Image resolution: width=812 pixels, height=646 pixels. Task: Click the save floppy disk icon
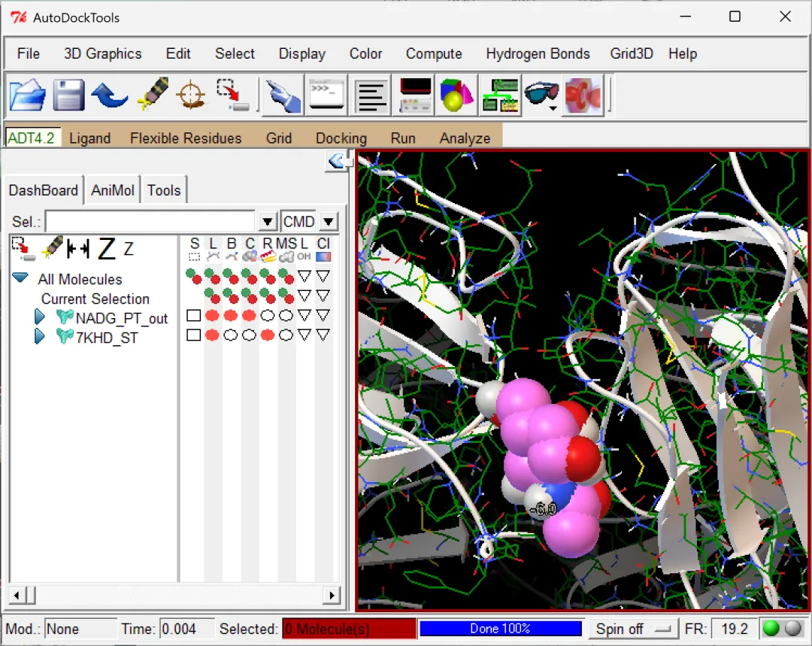point(68,95)
